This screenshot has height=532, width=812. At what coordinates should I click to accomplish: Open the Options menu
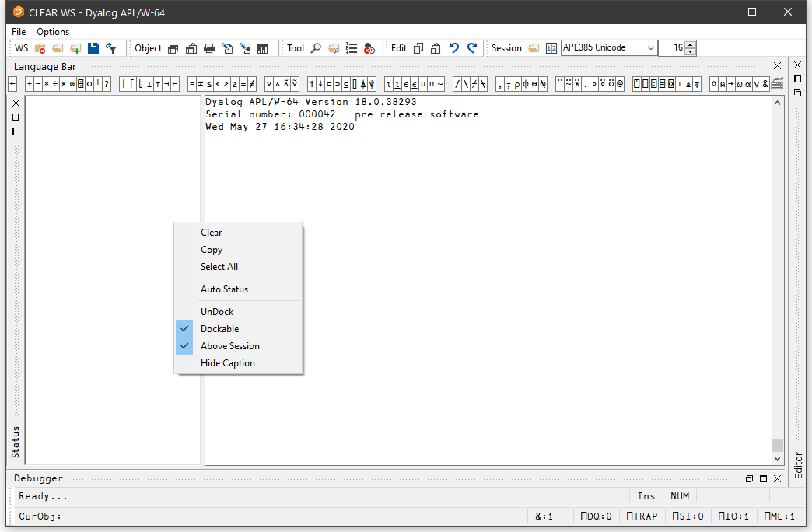[53, 32]
